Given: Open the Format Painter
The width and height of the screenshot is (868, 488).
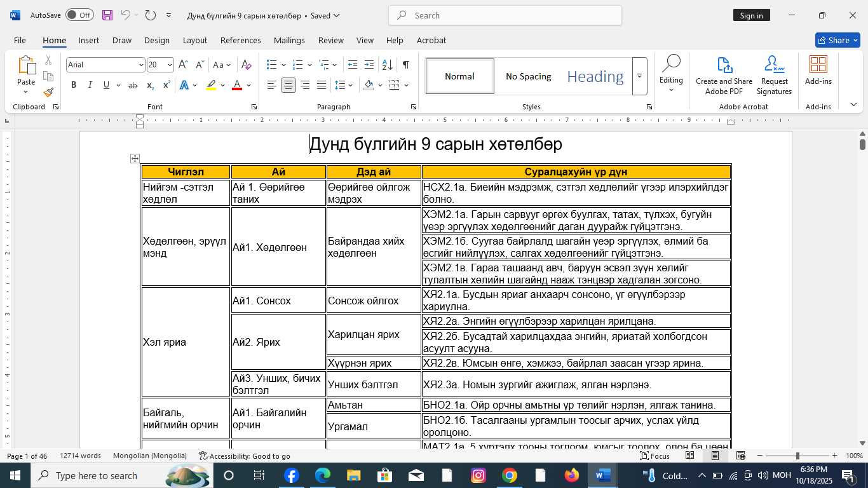Looking at the screenshot, I should [48, 93].
